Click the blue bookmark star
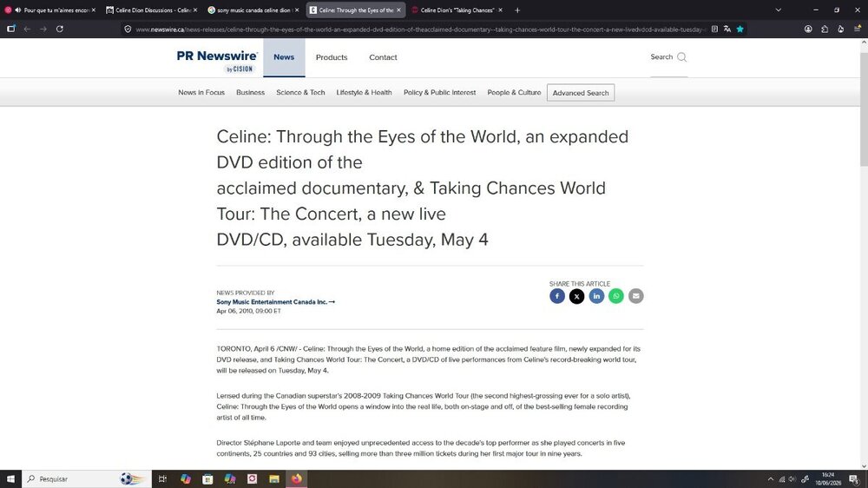 740,29
